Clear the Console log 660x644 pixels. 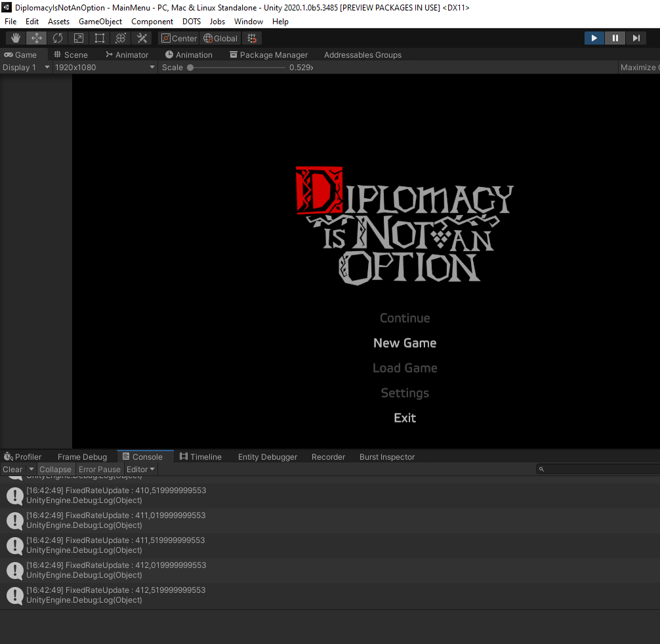(x=12, y=469)
